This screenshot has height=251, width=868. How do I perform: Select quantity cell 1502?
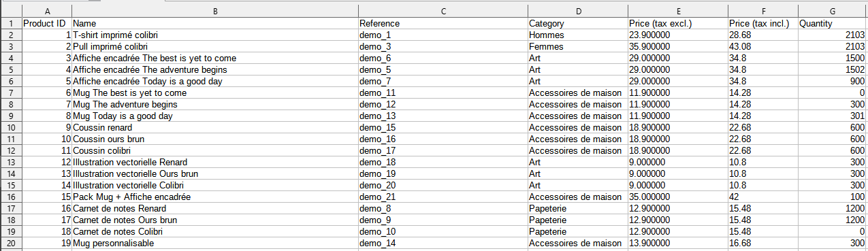pyautogui.click(x=832, y=69)
